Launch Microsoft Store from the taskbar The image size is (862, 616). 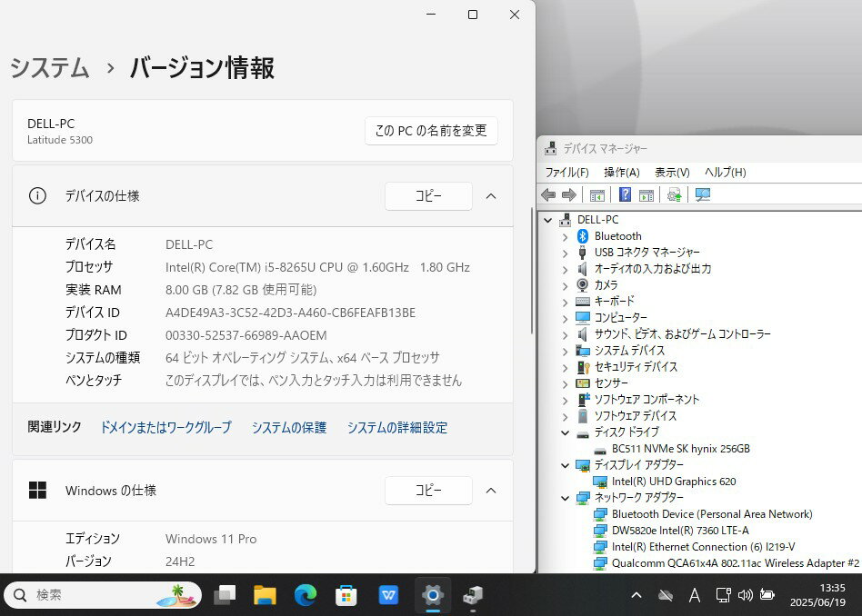346,595
